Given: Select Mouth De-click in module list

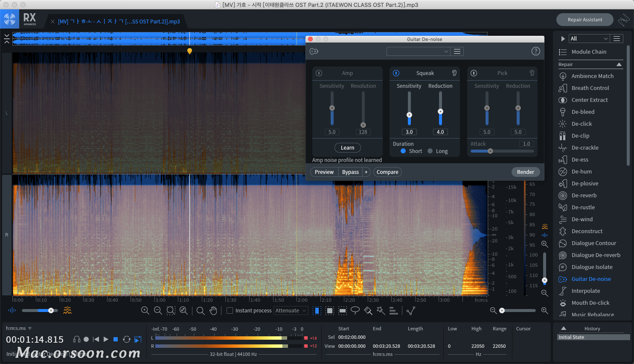Looking at the screenshot, I should [590, 303].
